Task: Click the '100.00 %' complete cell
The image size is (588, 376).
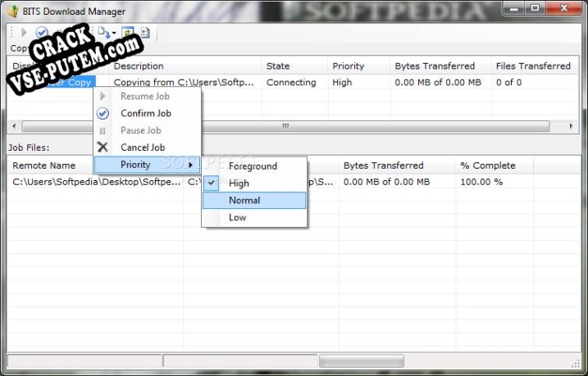Action: (x=481, y=182)
